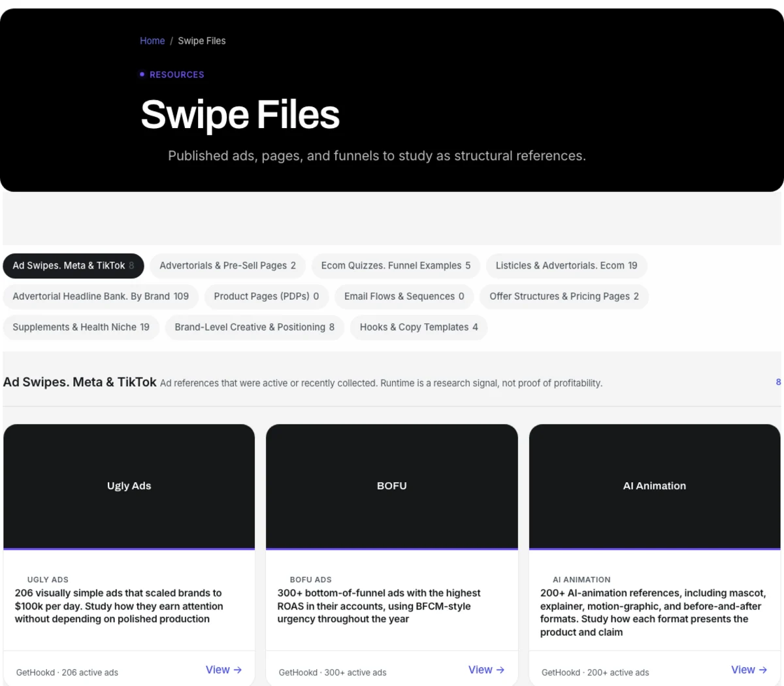Click the RESOURCES label
The image size is (784, 686).
[x=177, y=74]
